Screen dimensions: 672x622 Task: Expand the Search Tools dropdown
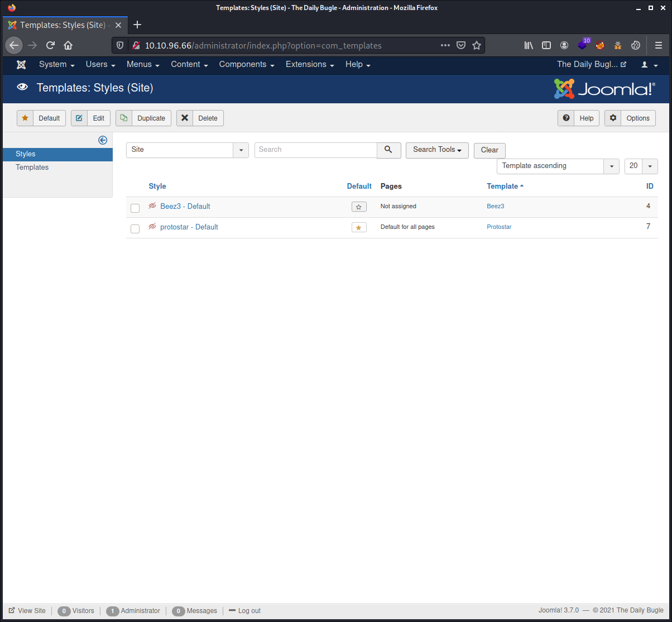[x=437, y=150]
